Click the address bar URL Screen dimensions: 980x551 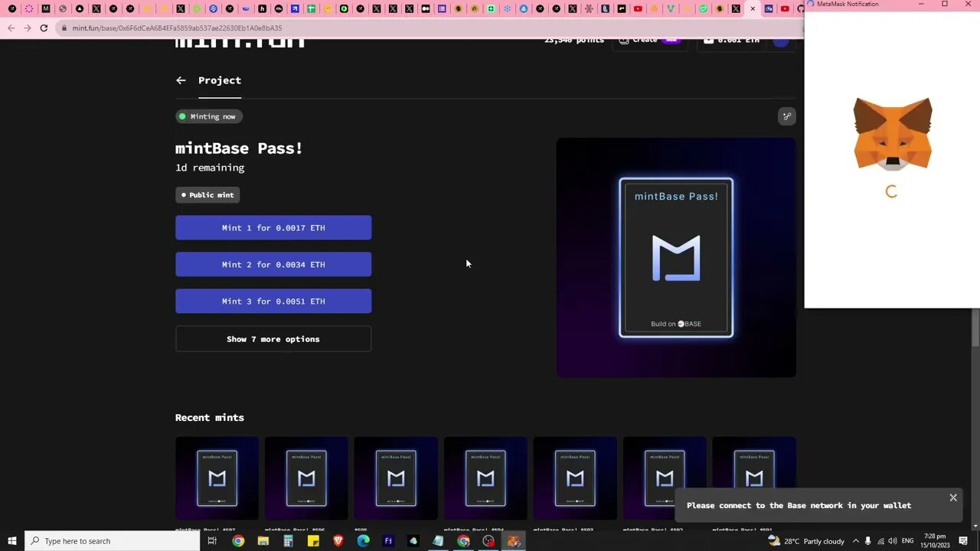[177, 28]
